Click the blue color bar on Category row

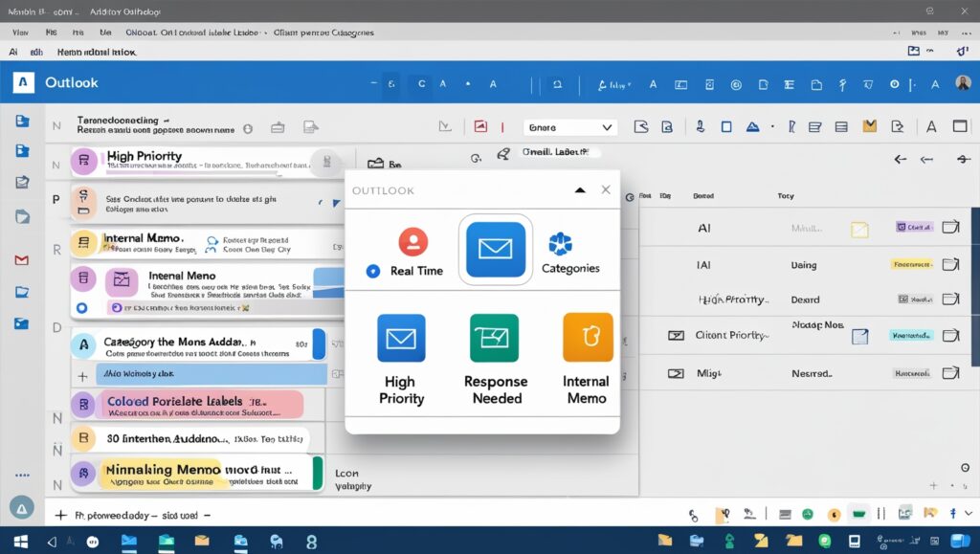tap(319, 344)
